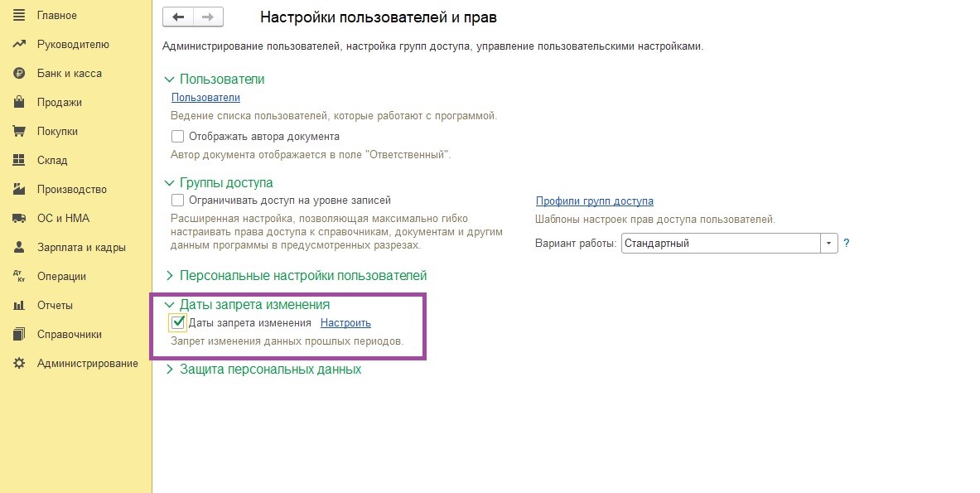Click the Зарплата и кадры person icon

click(19, 247)
